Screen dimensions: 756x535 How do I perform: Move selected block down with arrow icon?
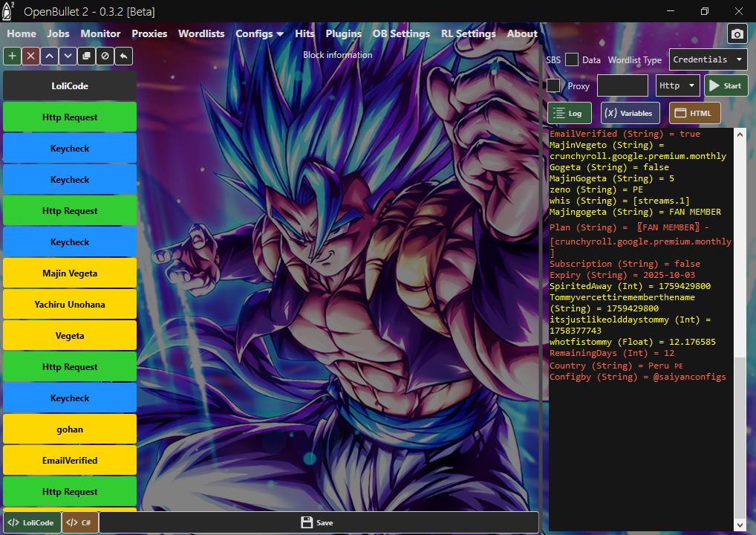(68, 56)
